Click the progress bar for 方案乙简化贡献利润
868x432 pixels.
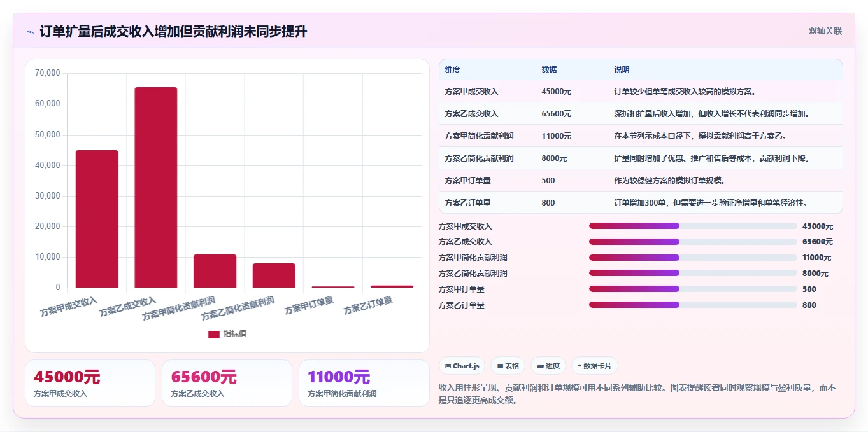693,274
